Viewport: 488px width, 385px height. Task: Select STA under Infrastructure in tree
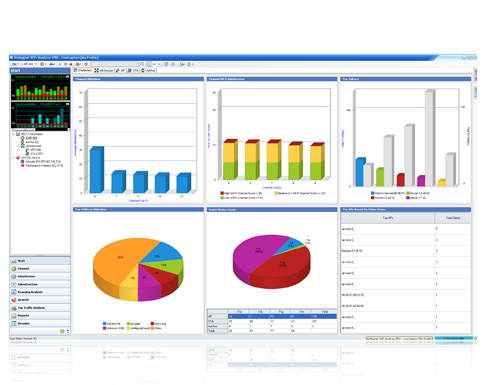point(34,154)
